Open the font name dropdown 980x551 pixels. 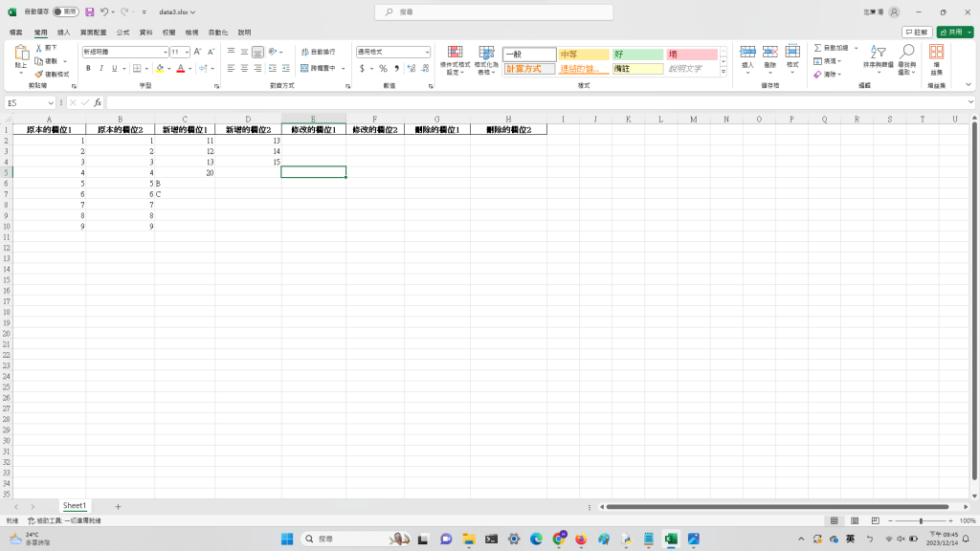[x=165, y=52]
